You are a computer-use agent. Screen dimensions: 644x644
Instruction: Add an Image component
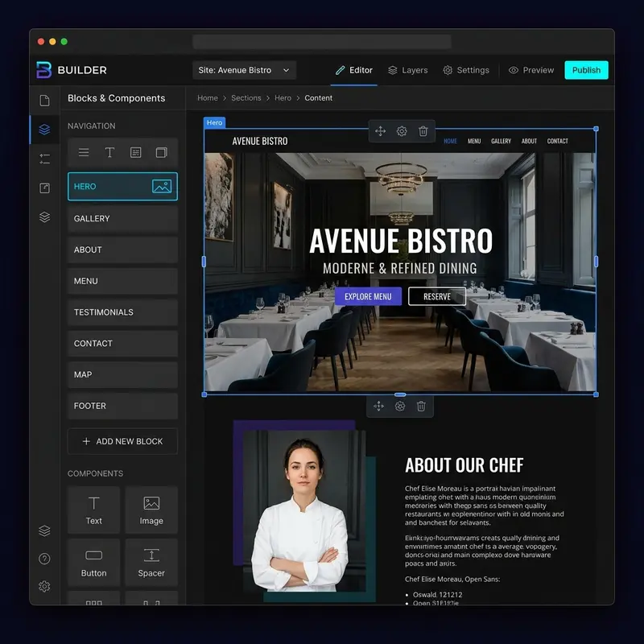tap(151, 510)
